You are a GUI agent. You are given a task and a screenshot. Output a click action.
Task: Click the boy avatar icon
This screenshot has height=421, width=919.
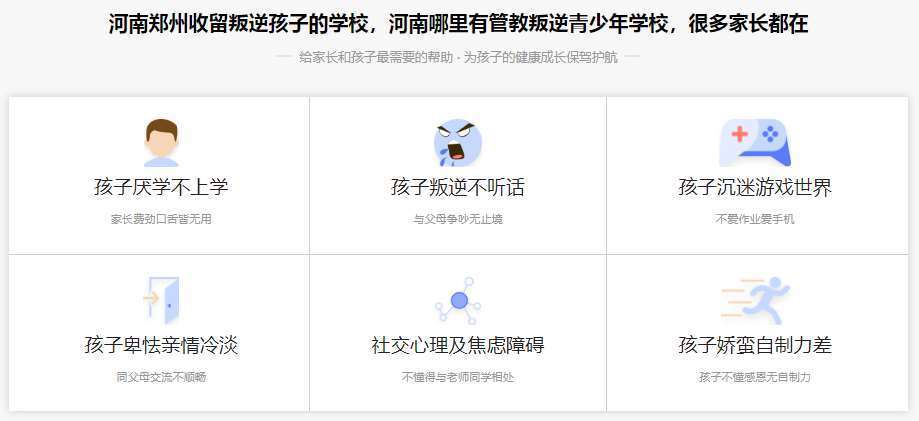pyautogui.click(x=161, y=143)
